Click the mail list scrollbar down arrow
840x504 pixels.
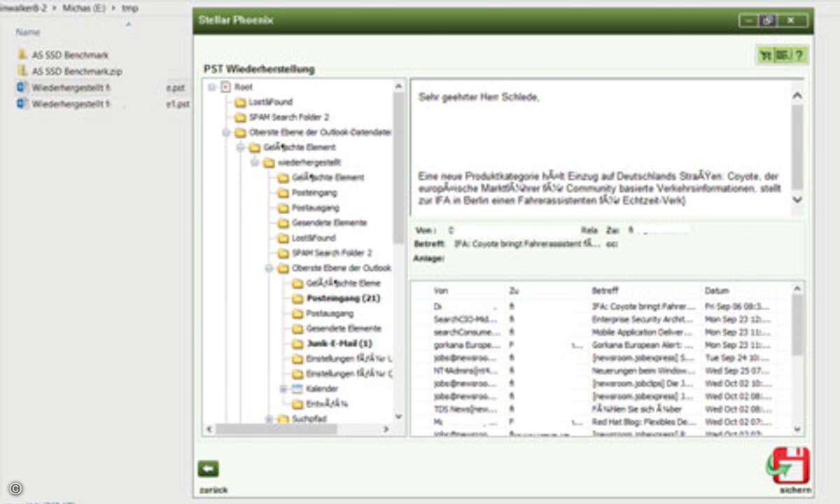[x=797, y=428]
